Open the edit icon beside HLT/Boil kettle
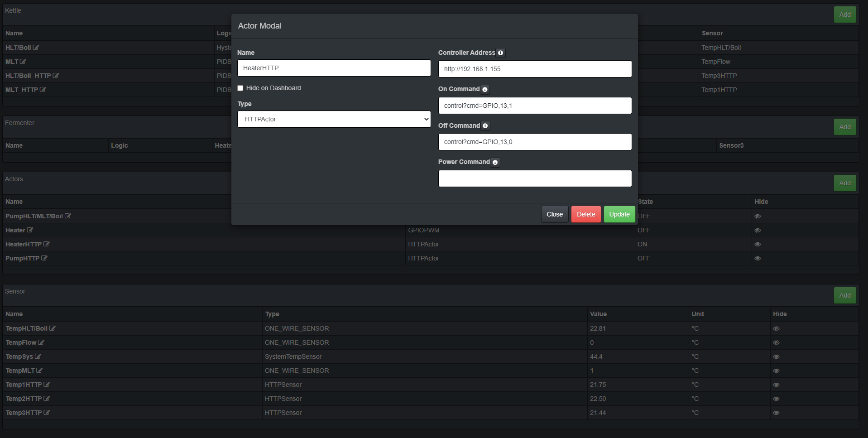Viewport: 868px width, 438px height. 36,48
